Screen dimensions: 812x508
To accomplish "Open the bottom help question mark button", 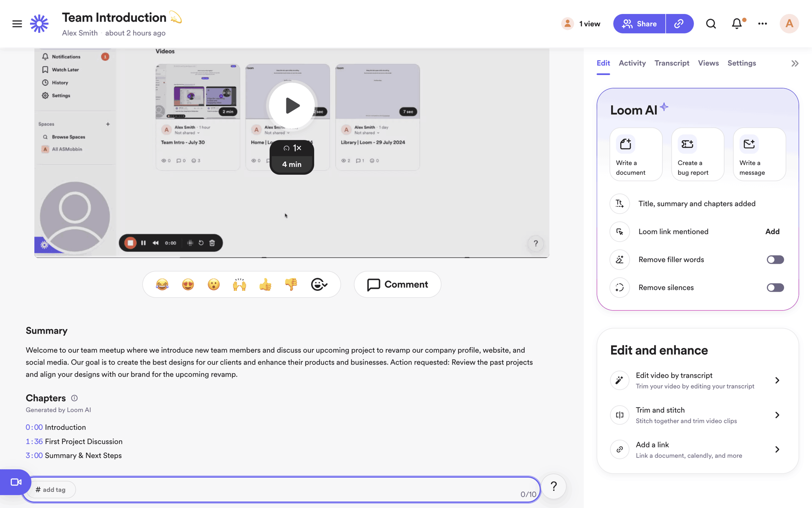I will 554,486.
